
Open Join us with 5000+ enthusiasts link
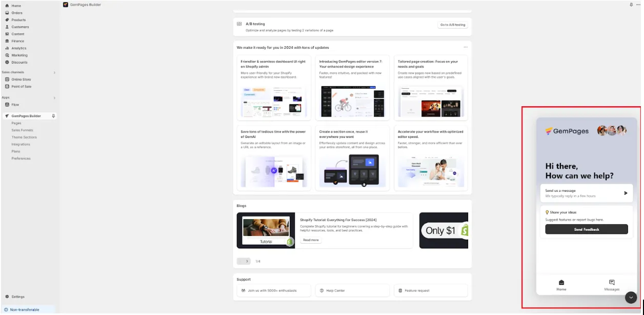tap(274, 290)
